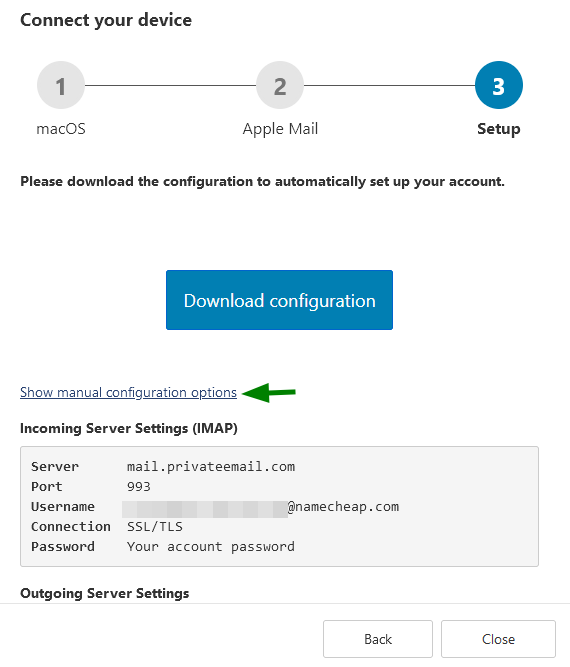The image size is (570, 667).
Task: Click Download configuration button
Action: [x=279, y=300]
